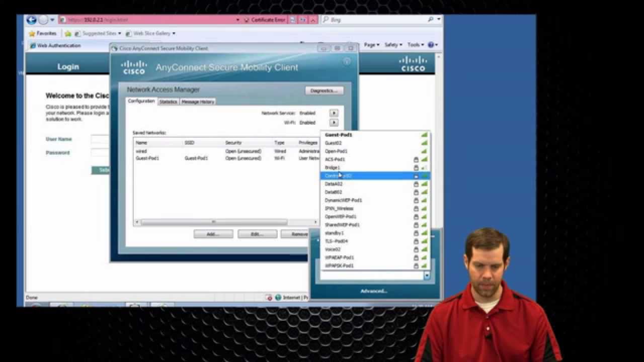Choose DynamicWEP-Pod1 from the network list
Viewport: 644px width, 362px height.
click(375, 200)
